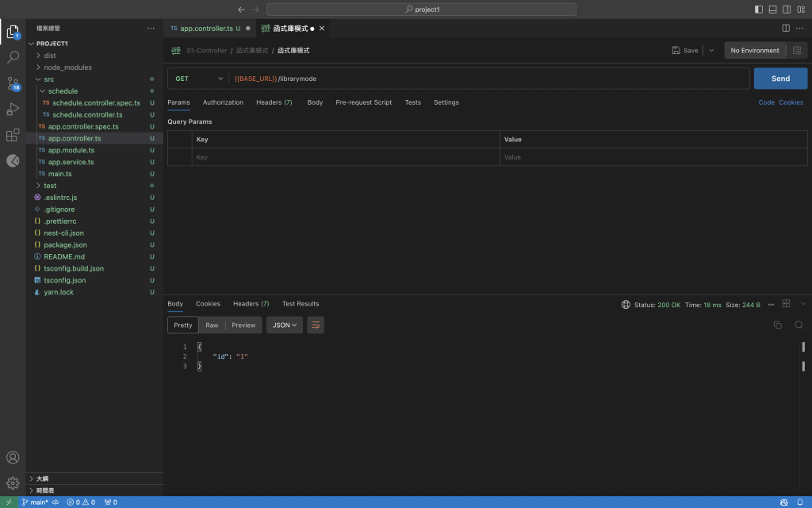The image size is (812, 508).
Task: Click the request URL input field
Action: [489, 79]
